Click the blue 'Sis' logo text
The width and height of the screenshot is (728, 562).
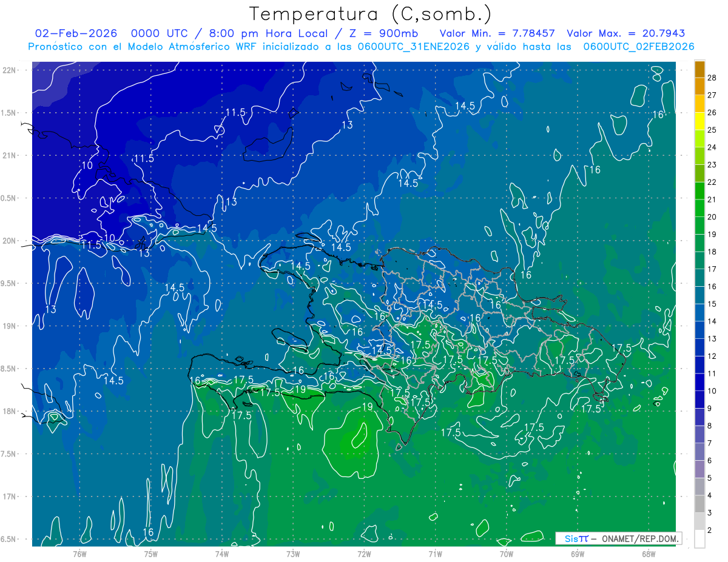(x=572, y=538)
